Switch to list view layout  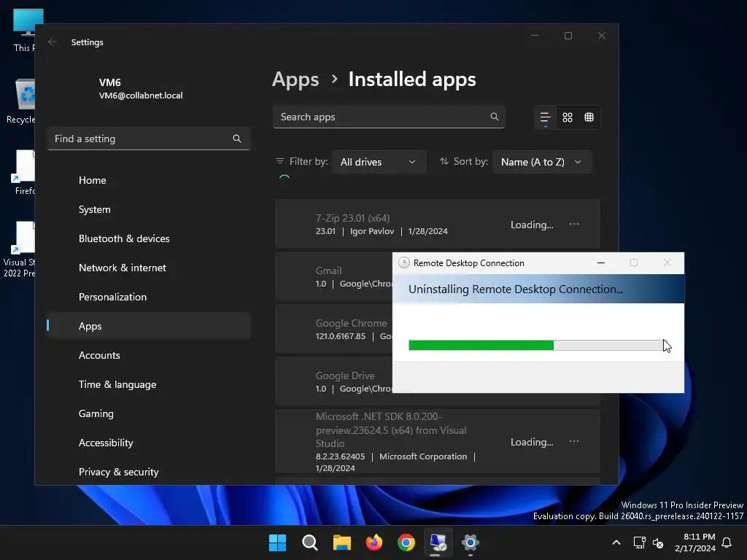[546, 117]
